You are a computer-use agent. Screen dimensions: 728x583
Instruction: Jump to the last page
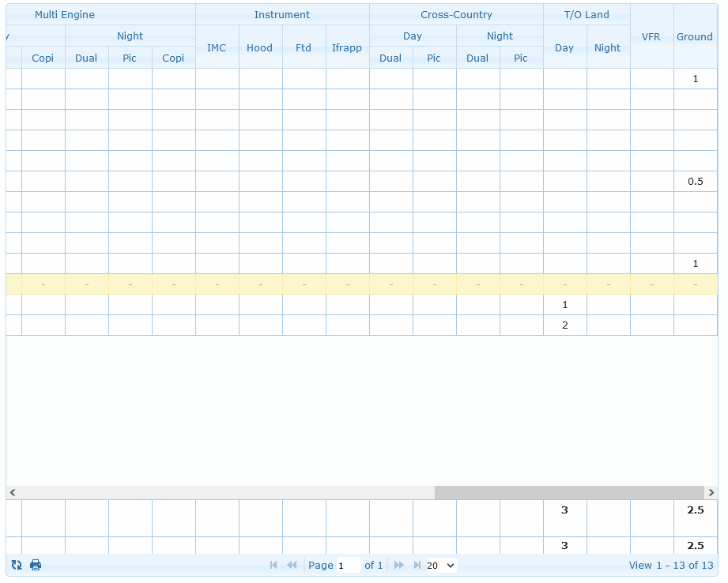[x=417, y=565]
